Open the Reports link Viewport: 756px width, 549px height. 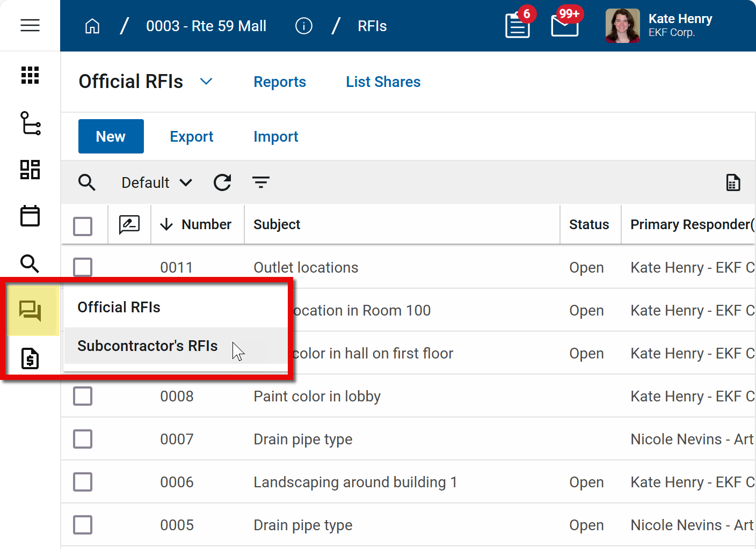[280, 82]
